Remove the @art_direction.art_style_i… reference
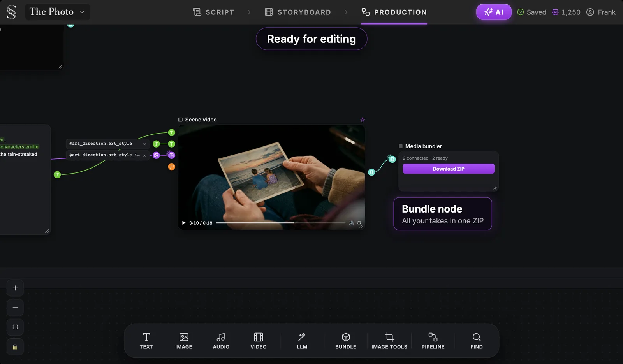Image resolution: width=623 pixels, height=364 pixels. [x=144, y=155]
